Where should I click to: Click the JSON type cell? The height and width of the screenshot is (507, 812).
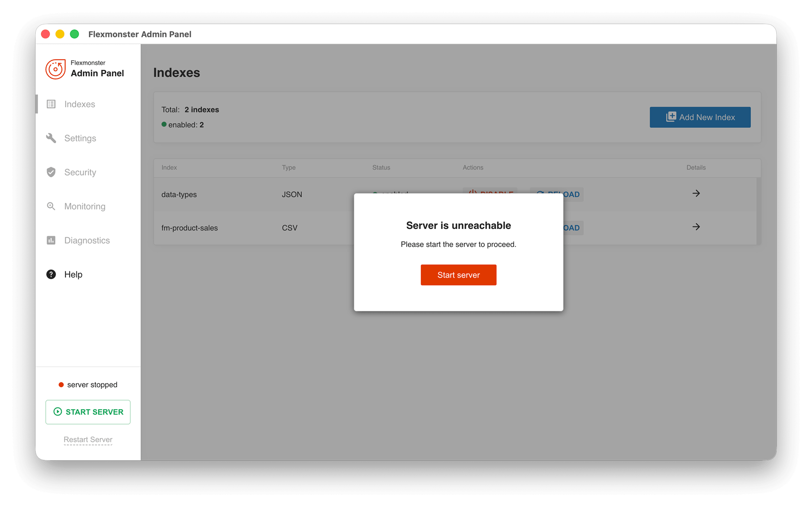[292, 194]
